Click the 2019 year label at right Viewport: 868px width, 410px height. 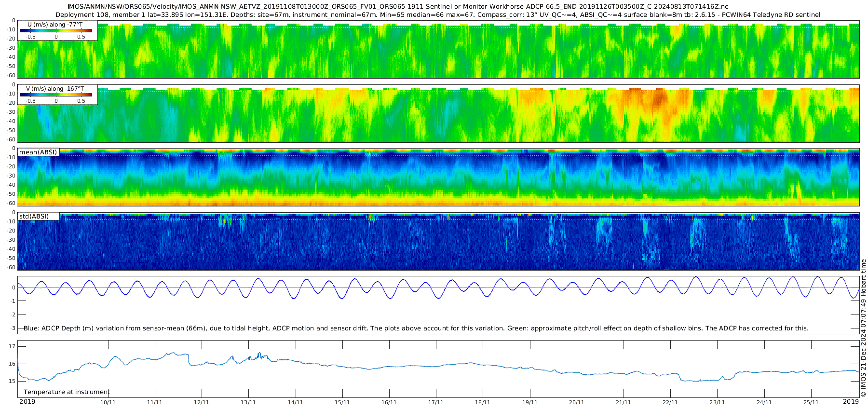tap(851, 401)
